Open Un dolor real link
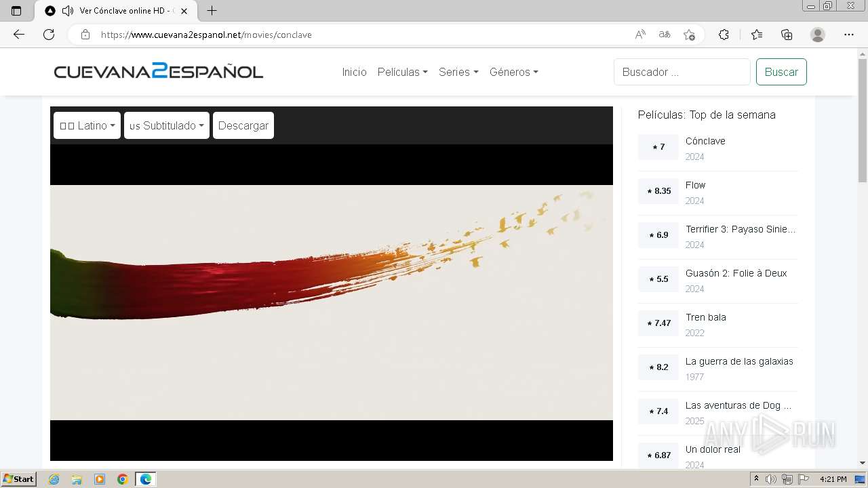 [x=713, y=449]
